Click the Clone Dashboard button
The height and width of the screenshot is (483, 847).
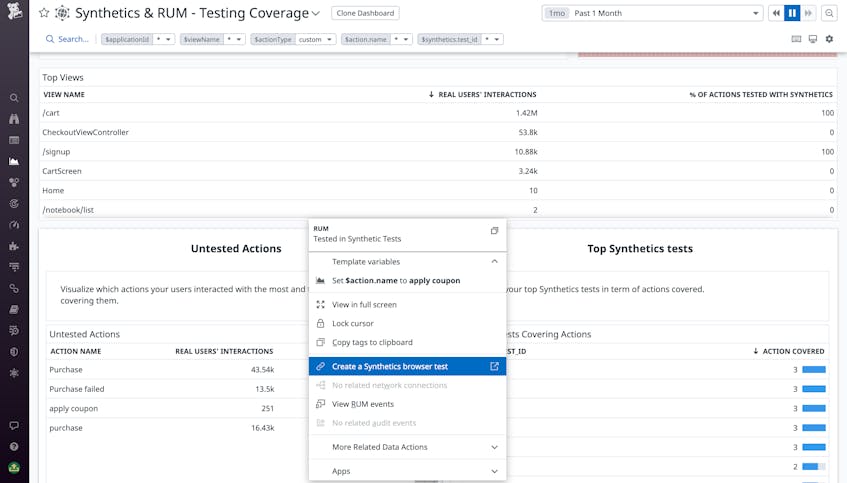[365, 13]
